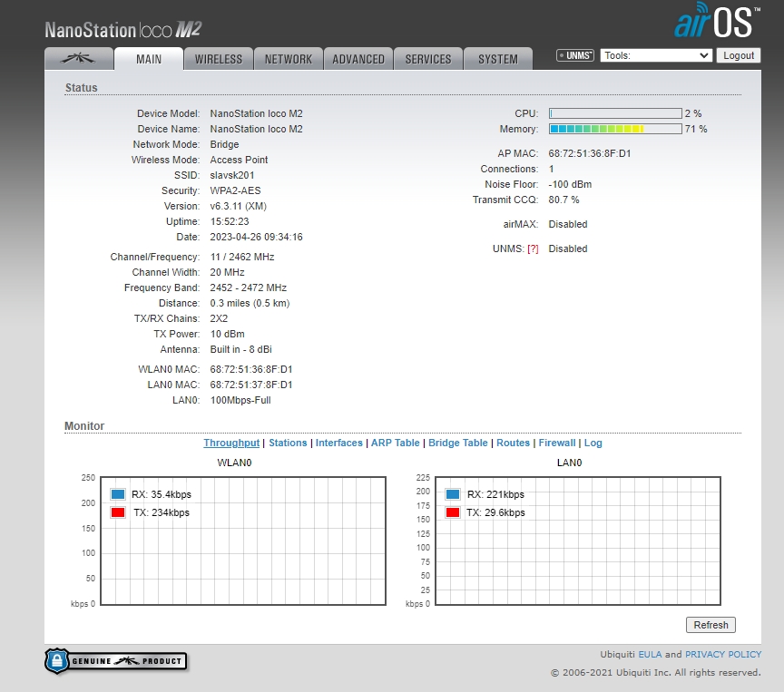Click the CPU usage bar
This screenshot has height=692, width=784.
point(615,113)
